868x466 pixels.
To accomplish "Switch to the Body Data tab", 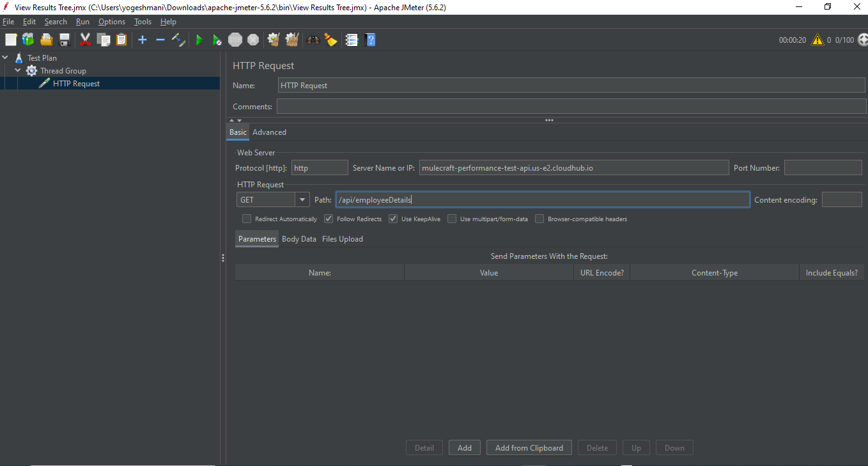I will point(298,239).
